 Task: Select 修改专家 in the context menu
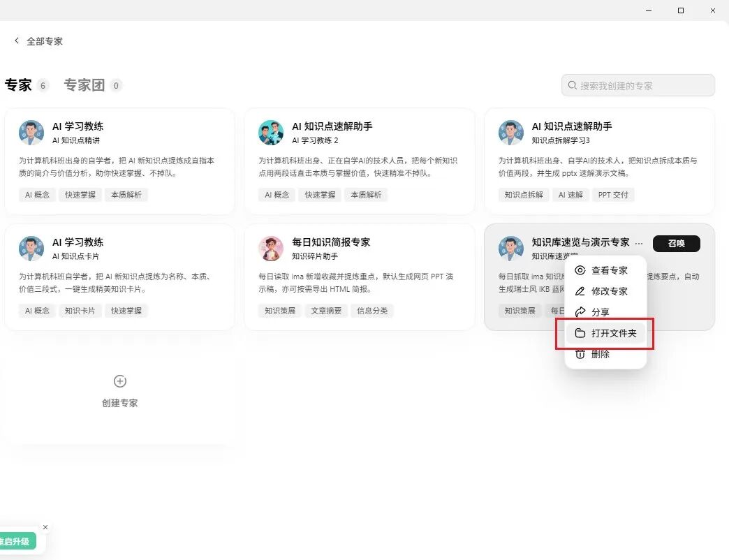coord(605,291)
